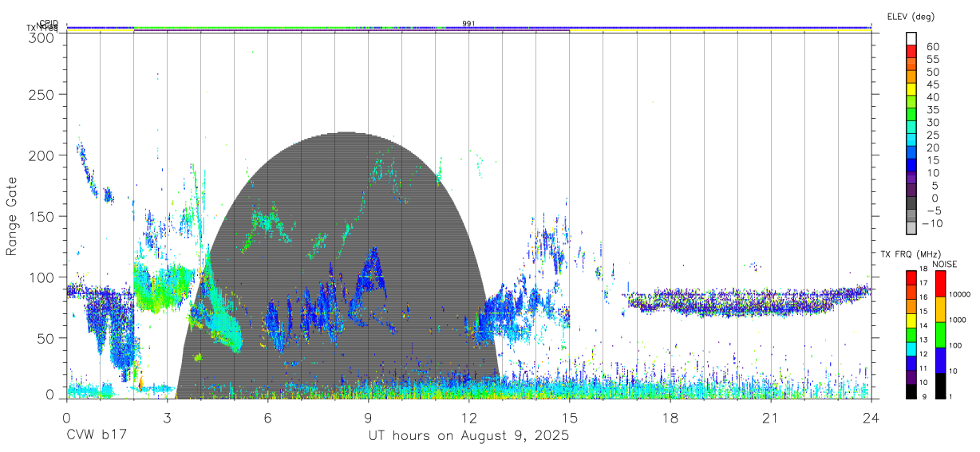Click the red segment of ELEV color bar
980x452 pixels.
tap(911, 53)
